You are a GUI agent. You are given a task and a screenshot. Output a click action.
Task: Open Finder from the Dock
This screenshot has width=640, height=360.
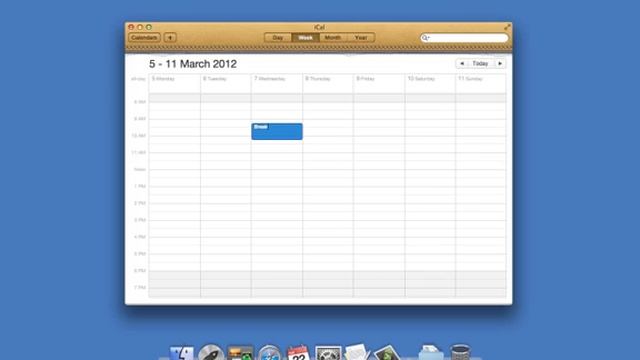(x=181, y=353)
